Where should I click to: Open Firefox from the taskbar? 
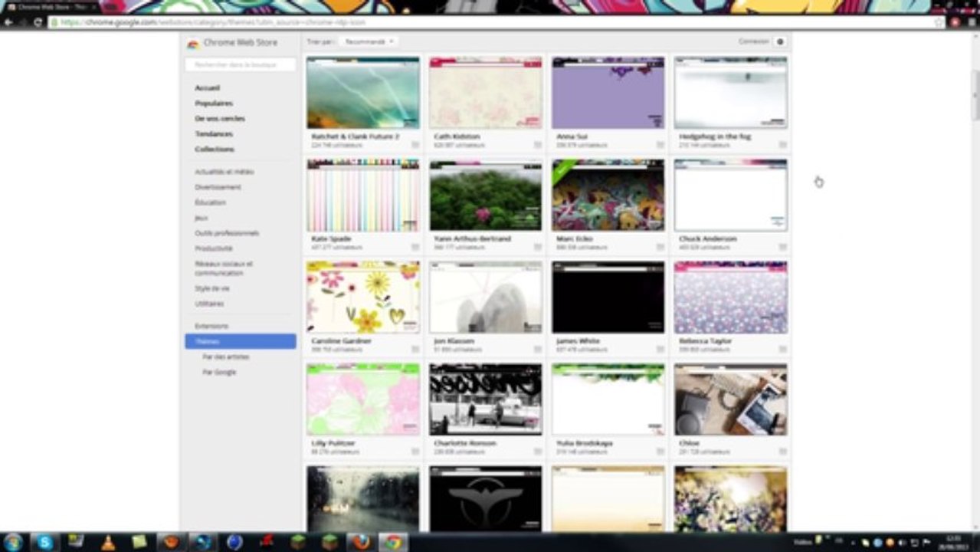361,542
